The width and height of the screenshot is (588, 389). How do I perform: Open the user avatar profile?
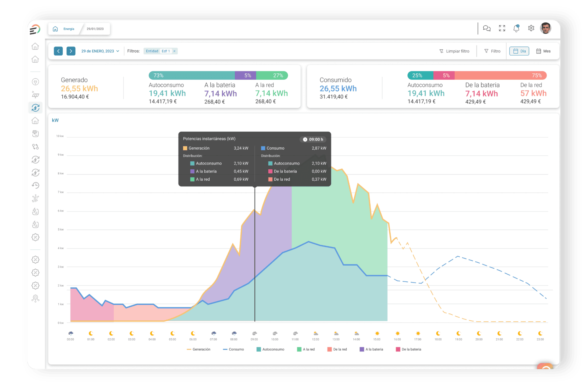(x=545, y=28)
